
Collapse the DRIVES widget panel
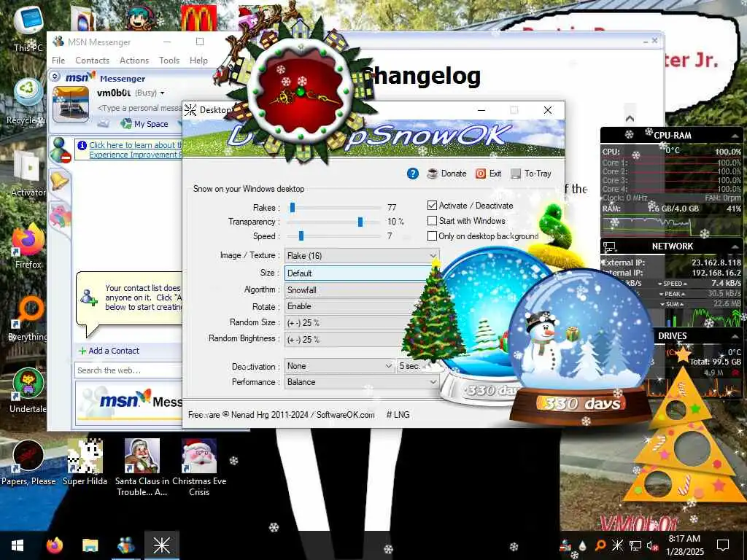coord(735,336)
